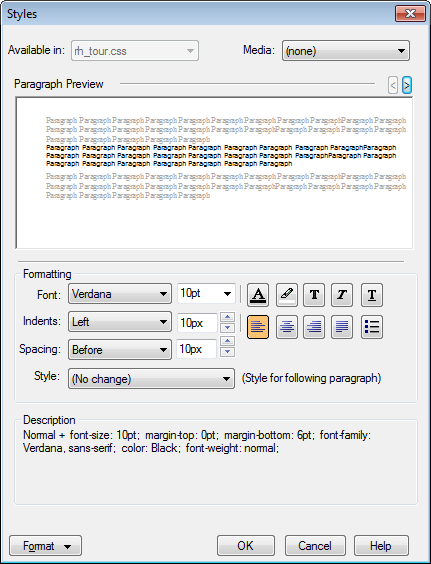Screen dimensions: 431x564
Task: Click the Spacing value input field
Action: [x=196, y=349]
